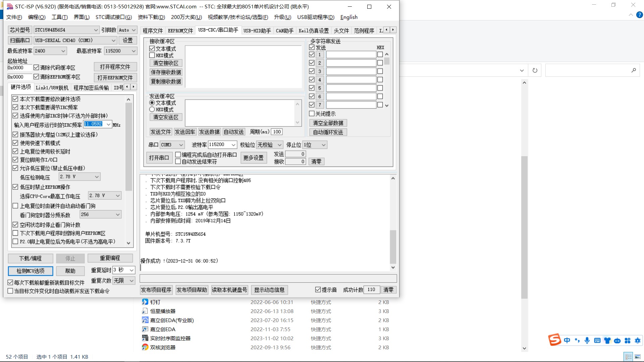Open STC调试接口(G) menu
The width and height of the screenshot is (644, 362).
click(x=113, y=17)
